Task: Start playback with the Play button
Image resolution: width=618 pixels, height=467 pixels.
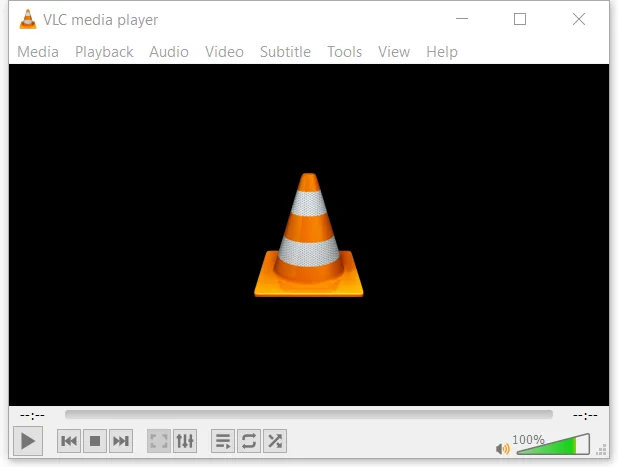Action: point(28,441)
